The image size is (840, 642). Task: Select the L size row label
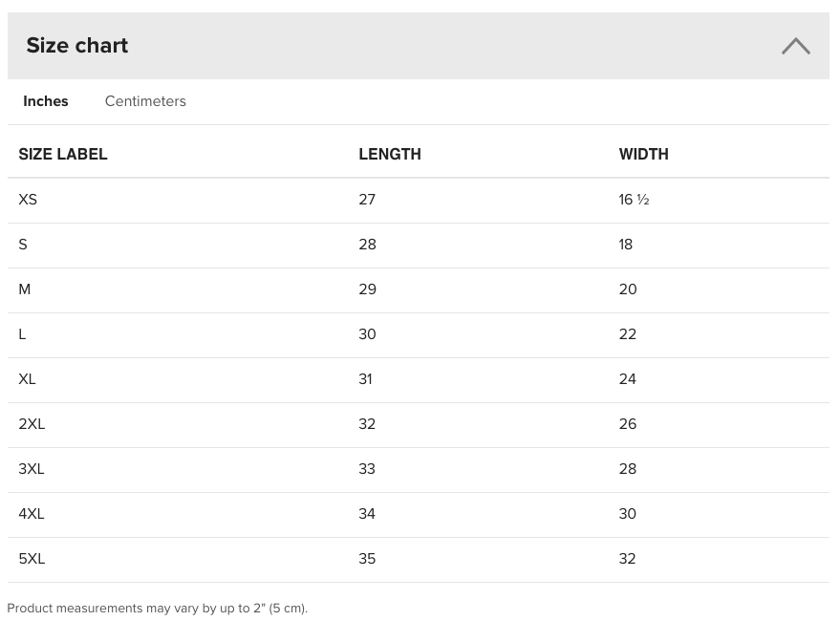22,334
